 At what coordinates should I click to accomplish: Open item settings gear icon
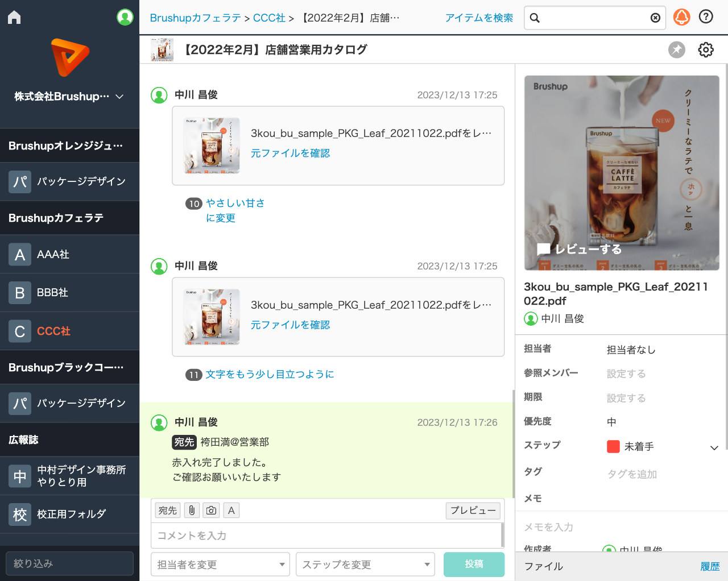[x=706, y=49]
